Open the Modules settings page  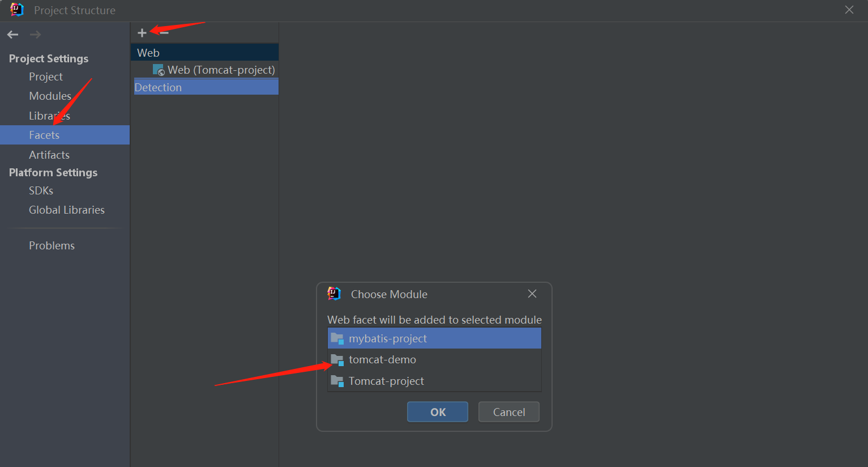point(50,96)
